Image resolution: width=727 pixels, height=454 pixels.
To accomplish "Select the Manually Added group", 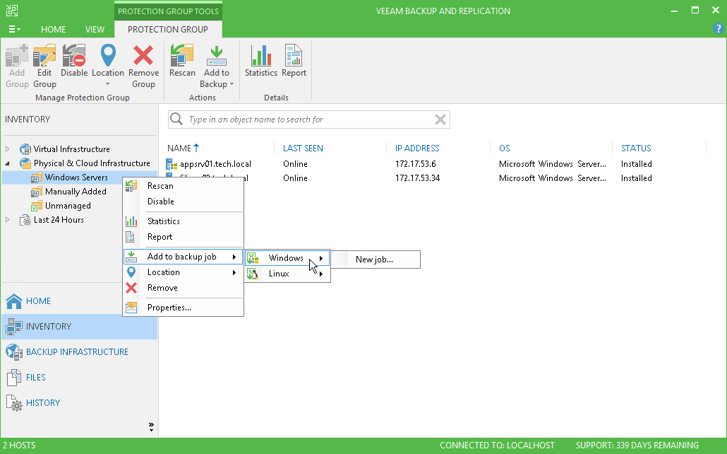I will (76, 192).
